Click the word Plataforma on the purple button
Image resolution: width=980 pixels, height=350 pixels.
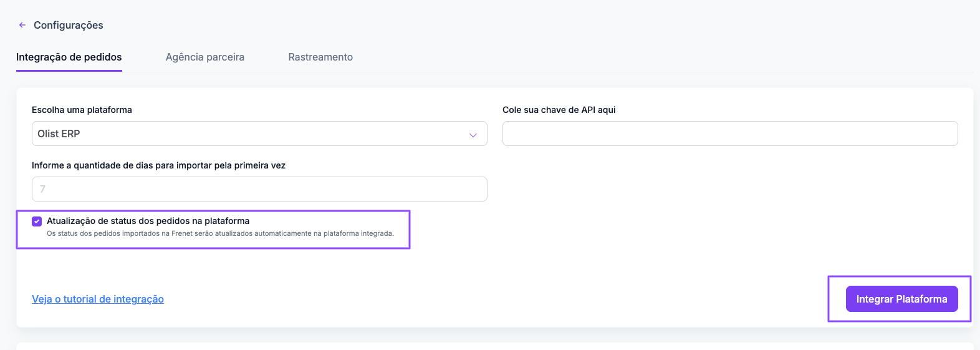pos(922,299)
